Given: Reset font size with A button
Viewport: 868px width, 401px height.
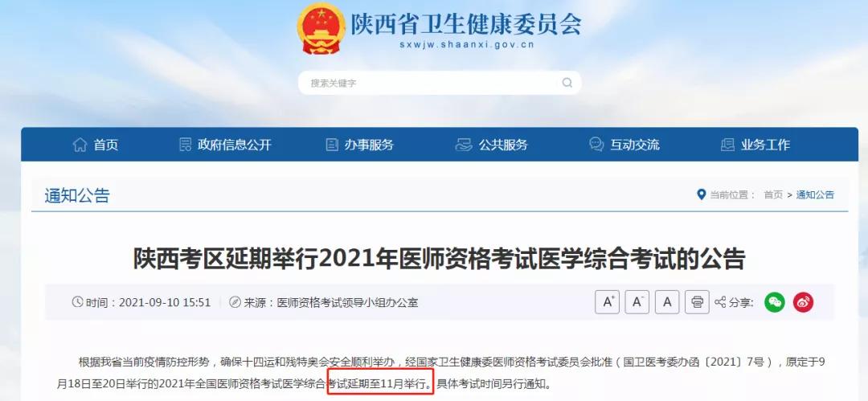Looking at the screenshot, I should coord(667,302).
